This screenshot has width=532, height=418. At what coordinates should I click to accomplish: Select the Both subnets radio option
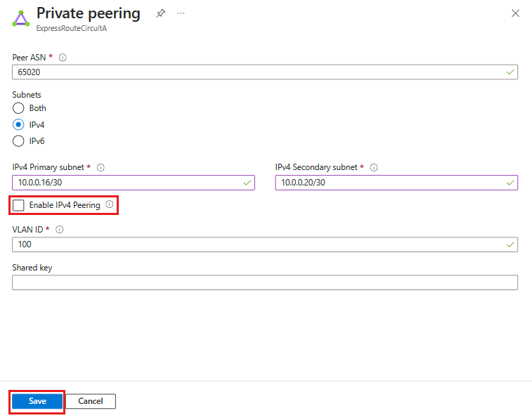click(x=18, y=108)
